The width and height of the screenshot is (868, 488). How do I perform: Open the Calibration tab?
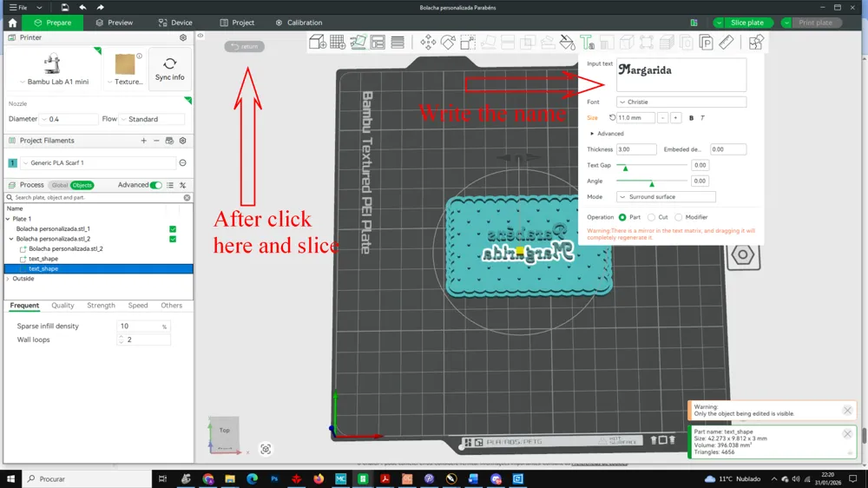click(299, 23)
